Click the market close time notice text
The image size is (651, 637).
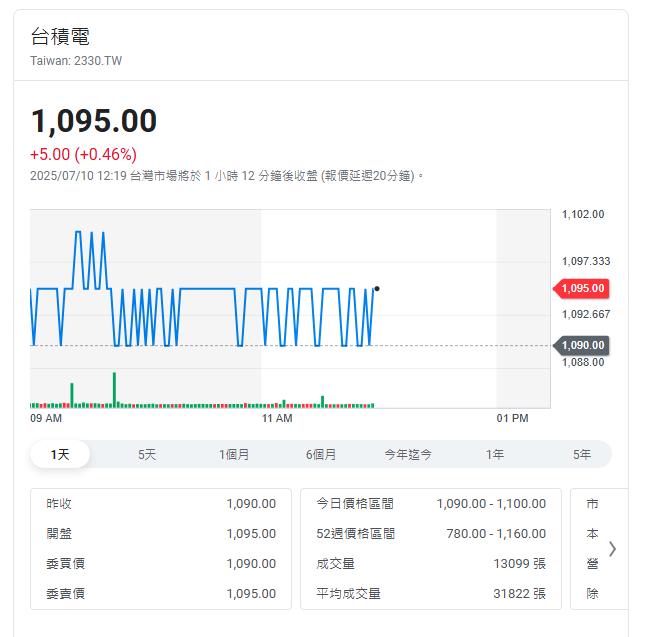click(x=227, y=176)
